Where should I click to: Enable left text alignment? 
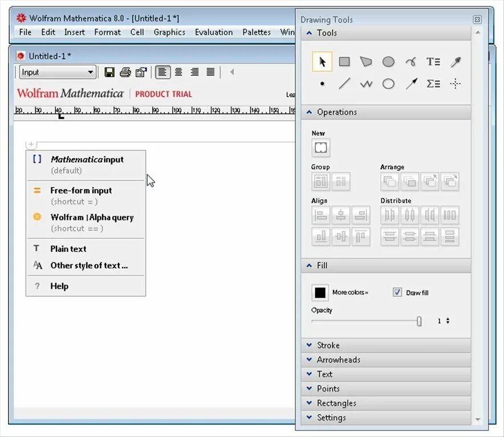point(162,72)
